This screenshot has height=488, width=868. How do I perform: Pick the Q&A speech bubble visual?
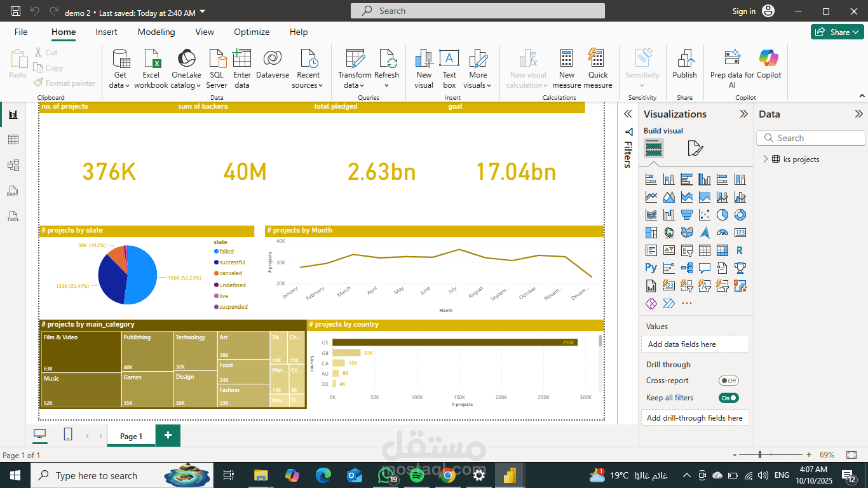click(704, 268)
